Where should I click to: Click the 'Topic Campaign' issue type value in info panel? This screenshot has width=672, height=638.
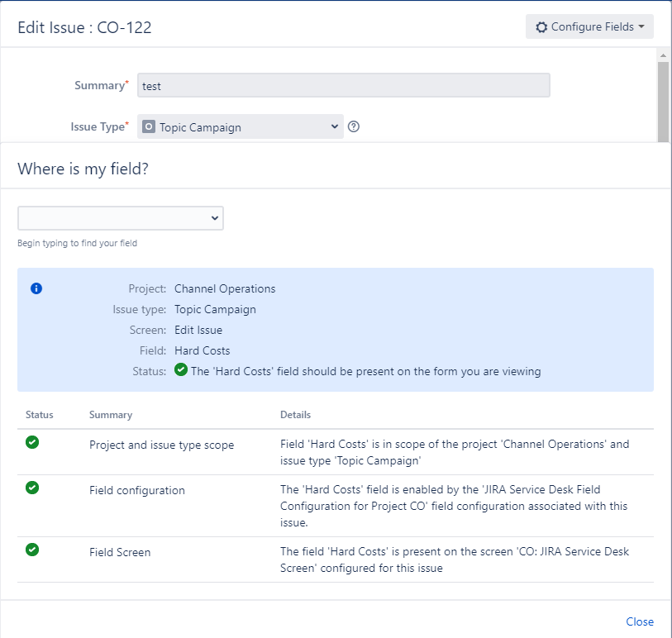point(215,309)
